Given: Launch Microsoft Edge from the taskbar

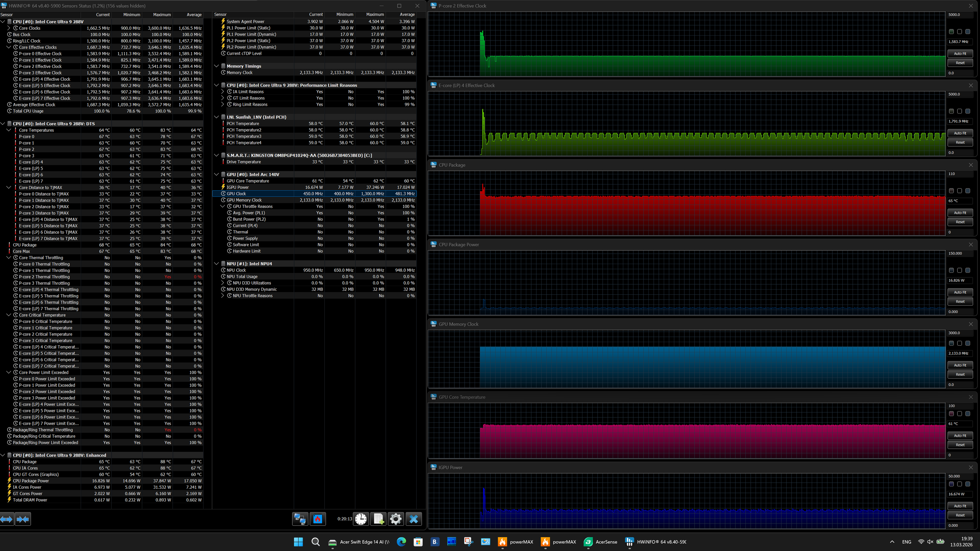Looking at the screenshot, I should click(401, 542).
